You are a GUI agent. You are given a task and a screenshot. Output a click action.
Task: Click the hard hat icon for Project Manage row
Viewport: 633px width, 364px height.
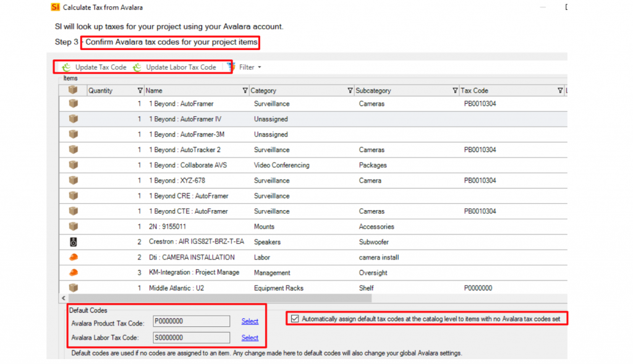click(x=73, y=273)
